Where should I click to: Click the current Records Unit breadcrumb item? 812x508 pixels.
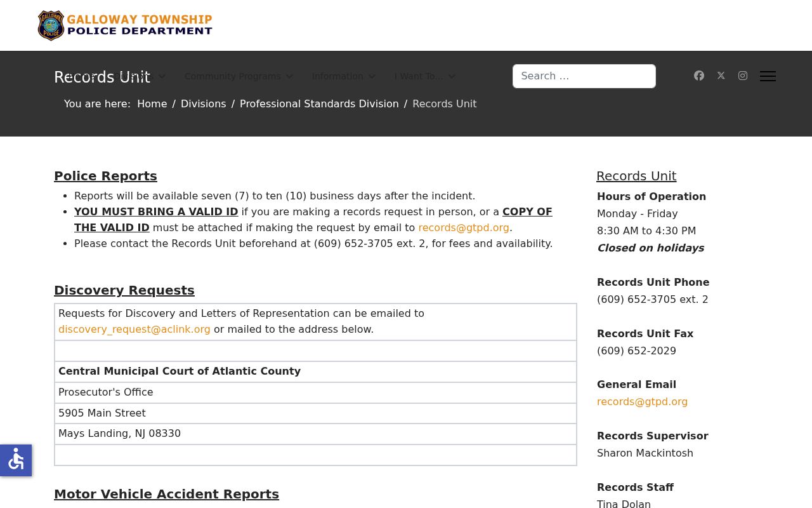click(x=444, y=104)
